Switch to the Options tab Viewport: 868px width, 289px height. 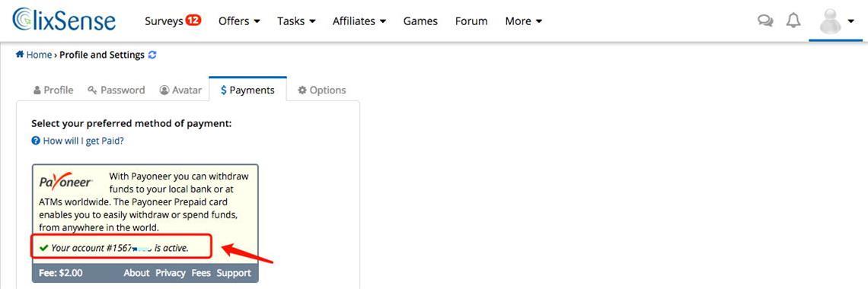click(x=321, y=90)
